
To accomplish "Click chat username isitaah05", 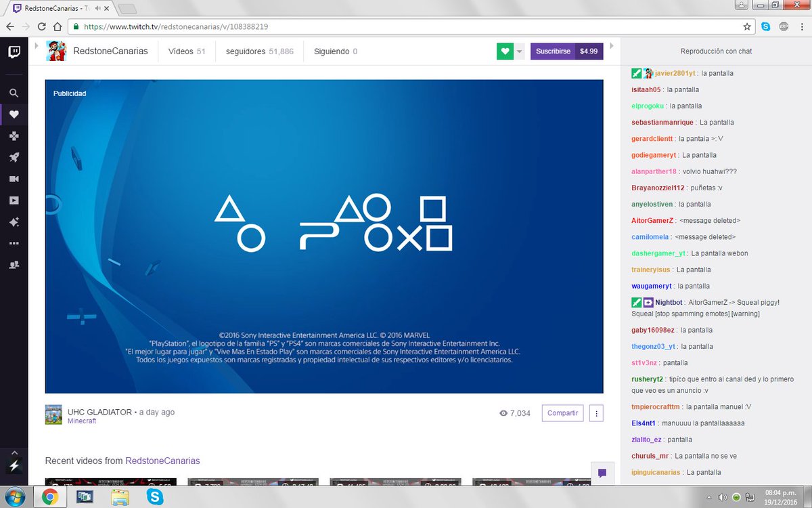I will (x=646, y=89).
